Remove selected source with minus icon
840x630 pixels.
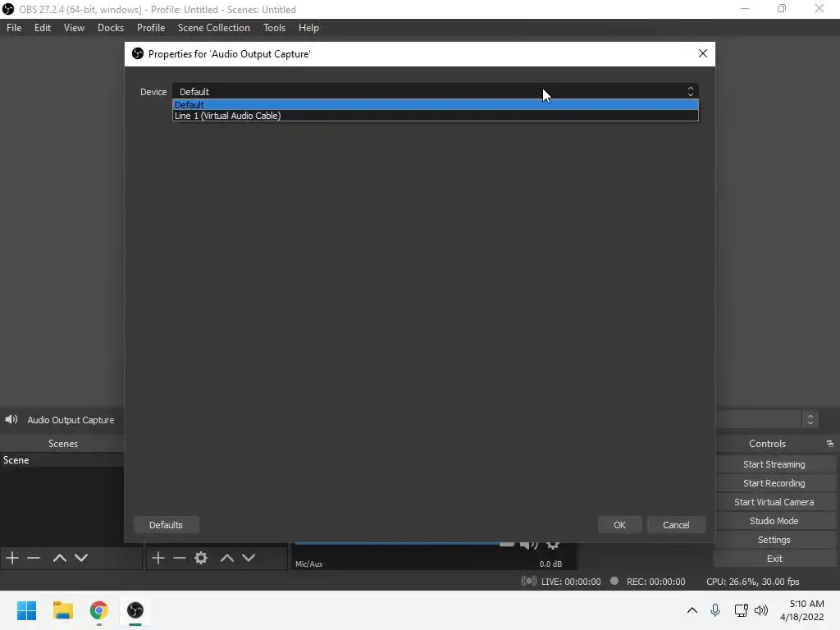(180, 558)
